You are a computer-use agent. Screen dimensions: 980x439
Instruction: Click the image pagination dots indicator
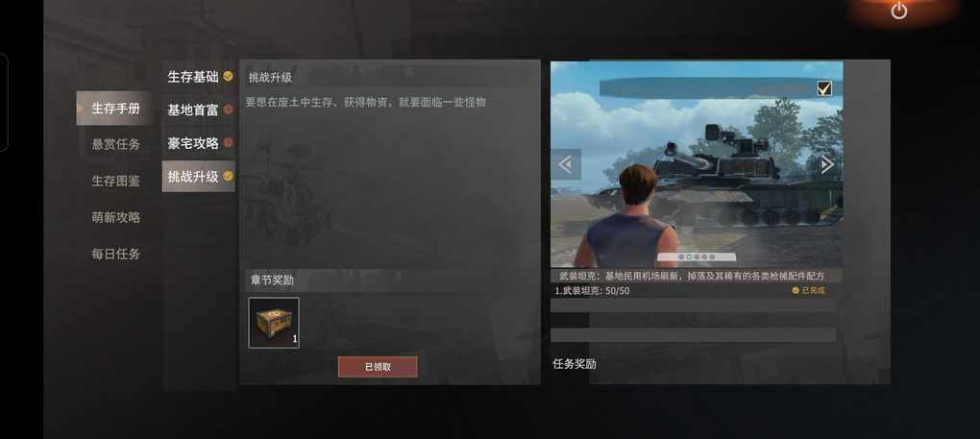[x=695, y=256]
